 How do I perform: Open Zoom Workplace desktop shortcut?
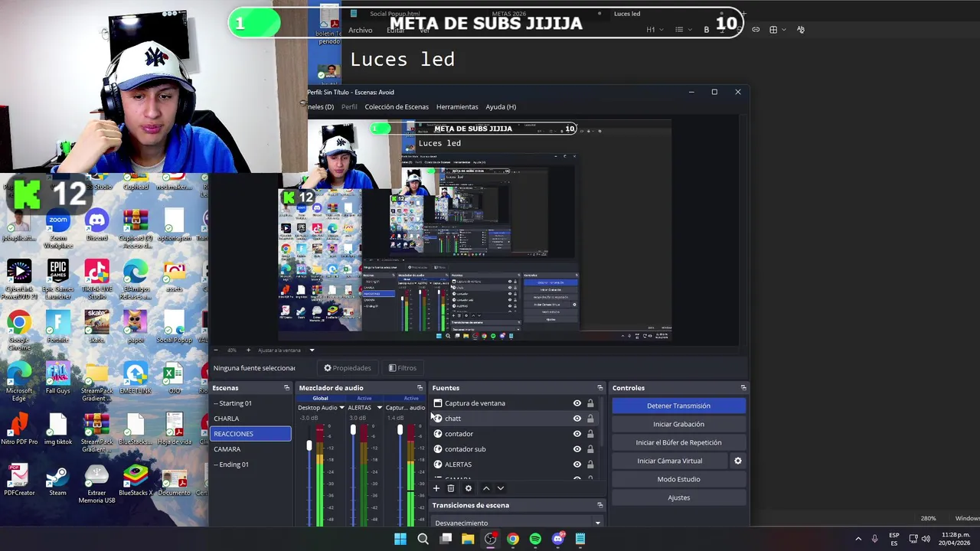tap(58, 230)
